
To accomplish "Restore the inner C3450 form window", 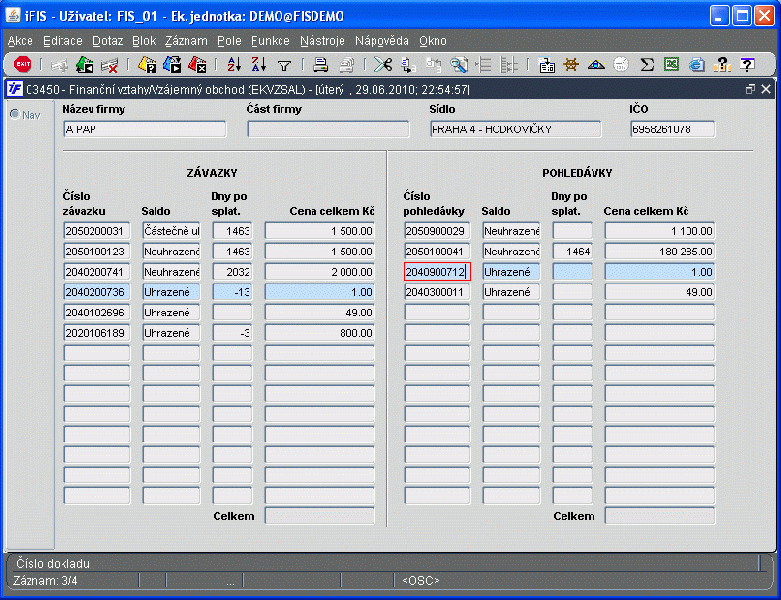I will tap(751, 89).
